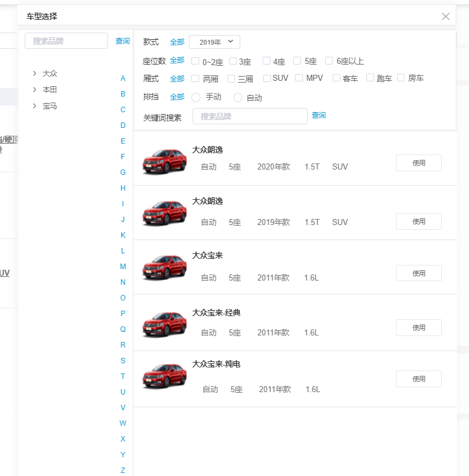The width and height of the screenshot is (469, 476).
Task: Check the MPV body type
Action: click(x=299, y=78)
